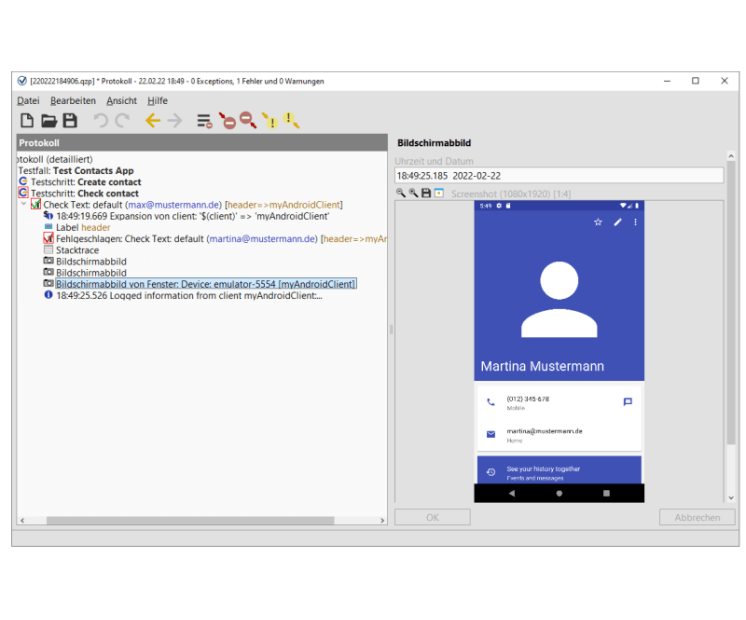The height and width of the screenshot is (620, 746).
Task: Open the Bearbeiten menu
Action: click(x=73, y=100)
